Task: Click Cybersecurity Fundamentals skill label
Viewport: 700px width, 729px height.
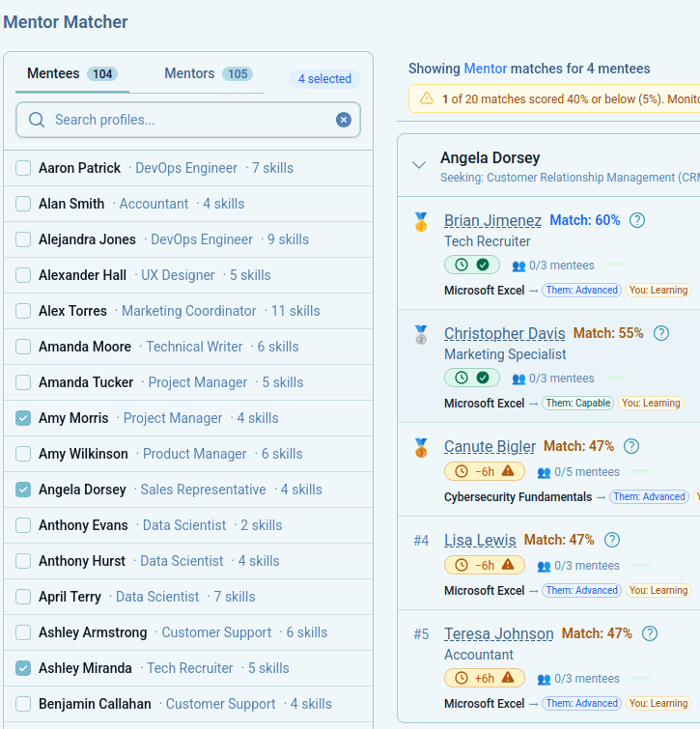Action: coord(518,496)
